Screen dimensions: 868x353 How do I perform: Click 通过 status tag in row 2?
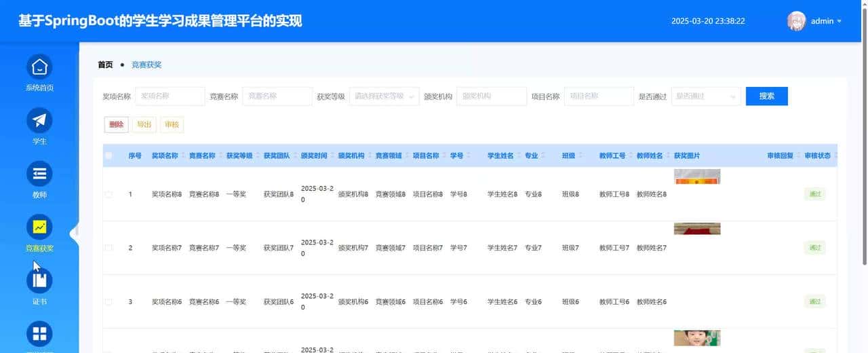(815, 248)
